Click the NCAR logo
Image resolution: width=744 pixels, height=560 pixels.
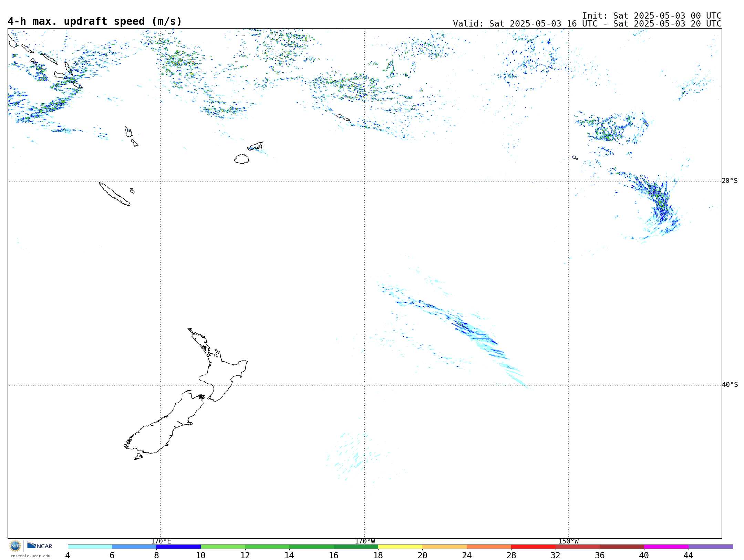pos(40,546)
